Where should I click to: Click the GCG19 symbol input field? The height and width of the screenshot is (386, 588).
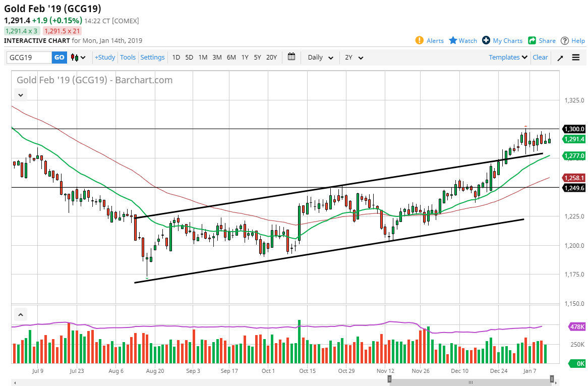tap(29, 58)
